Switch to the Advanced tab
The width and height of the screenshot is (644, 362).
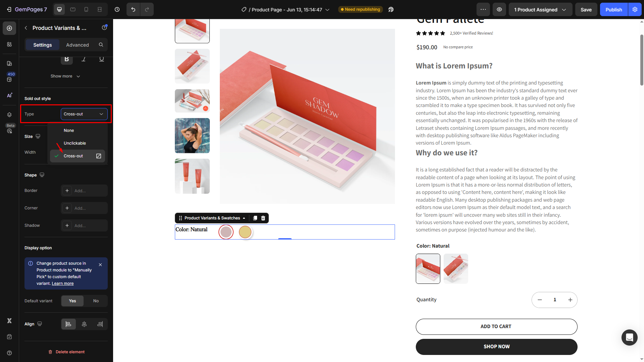78,45
